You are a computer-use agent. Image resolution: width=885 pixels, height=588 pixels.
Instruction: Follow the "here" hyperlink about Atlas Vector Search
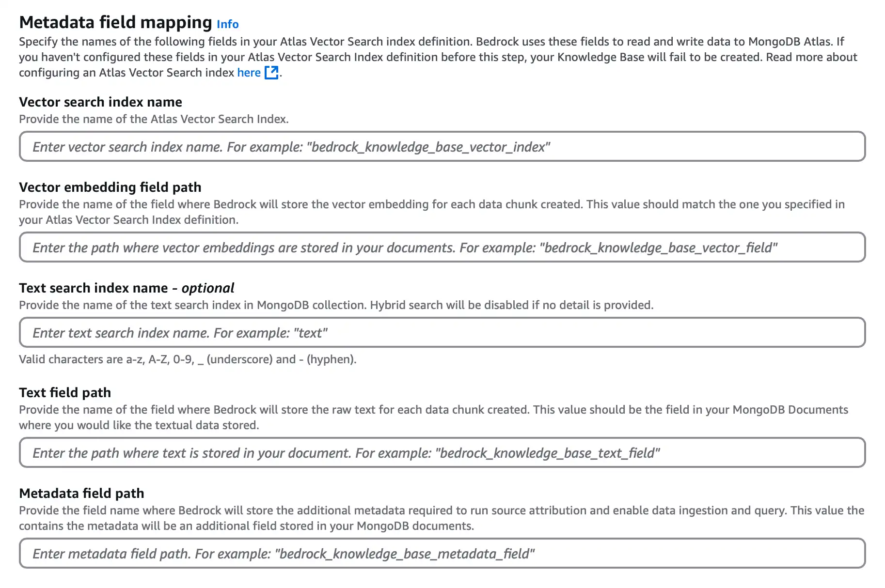249,72
